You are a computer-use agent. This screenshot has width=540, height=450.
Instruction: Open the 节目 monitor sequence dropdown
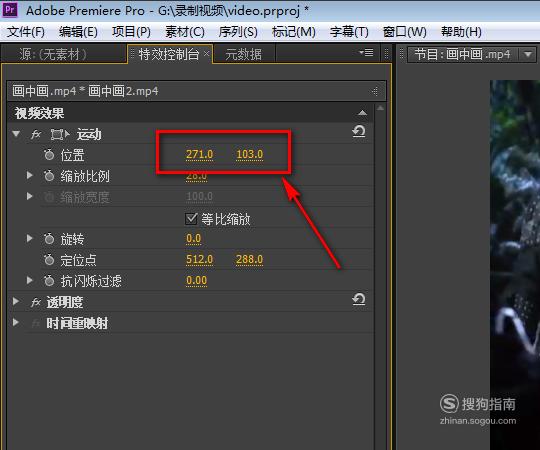click(x=528, y=54)
